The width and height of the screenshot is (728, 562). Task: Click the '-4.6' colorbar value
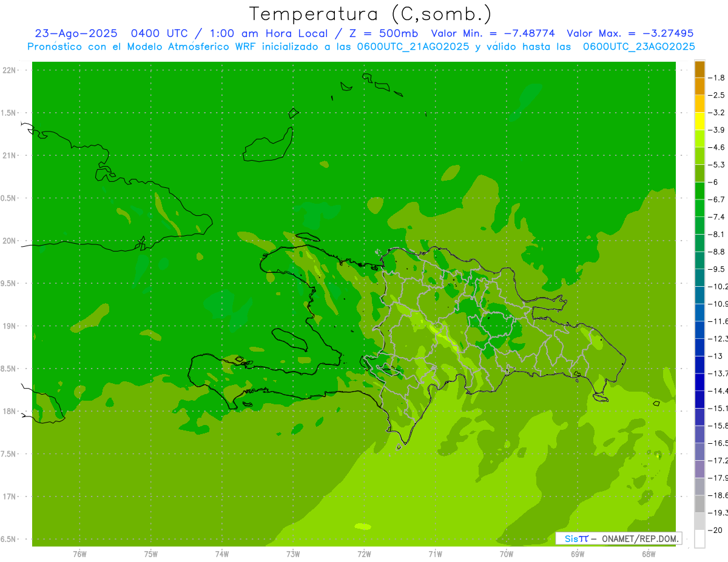coord(718,148)
